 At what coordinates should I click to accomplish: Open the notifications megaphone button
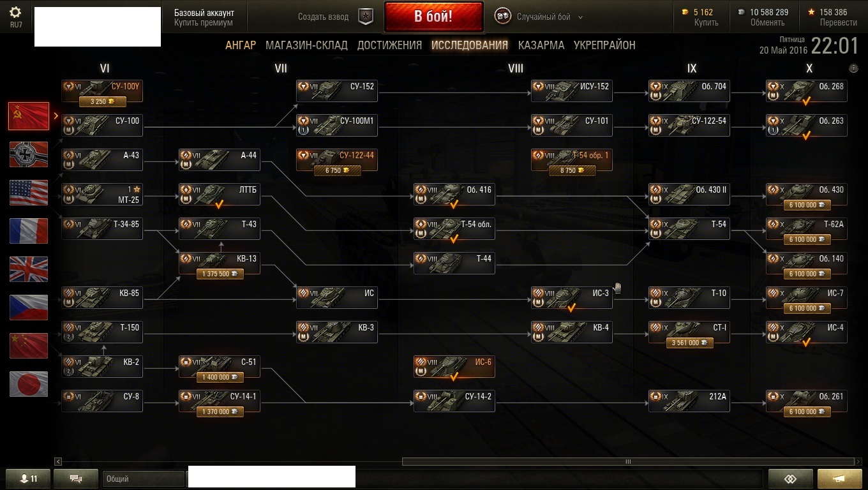coord(839,479)
